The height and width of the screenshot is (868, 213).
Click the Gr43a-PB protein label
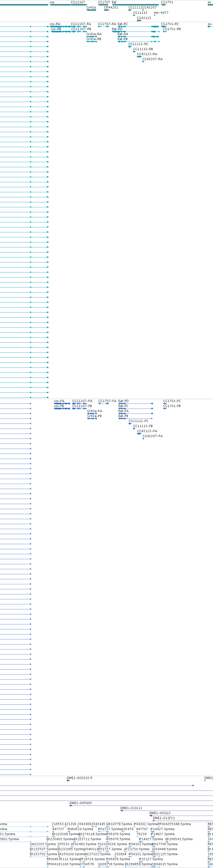coord(94,416)
